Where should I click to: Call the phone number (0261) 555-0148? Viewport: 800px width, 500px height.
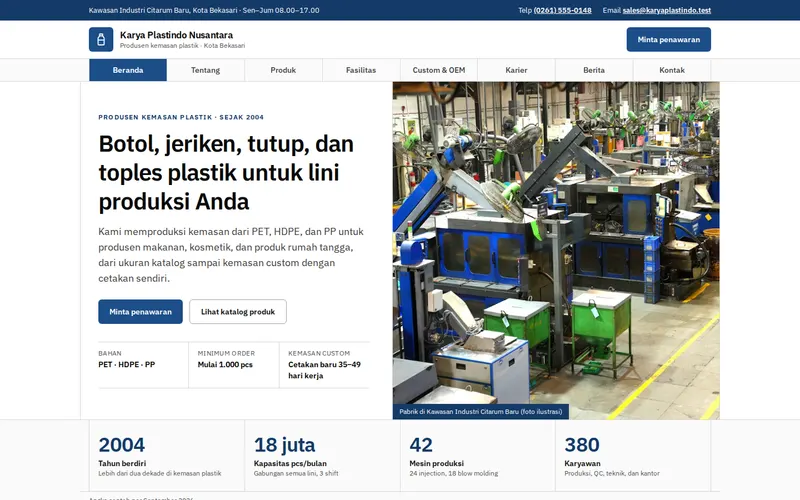pyautogui.click(x=562, y=10)
